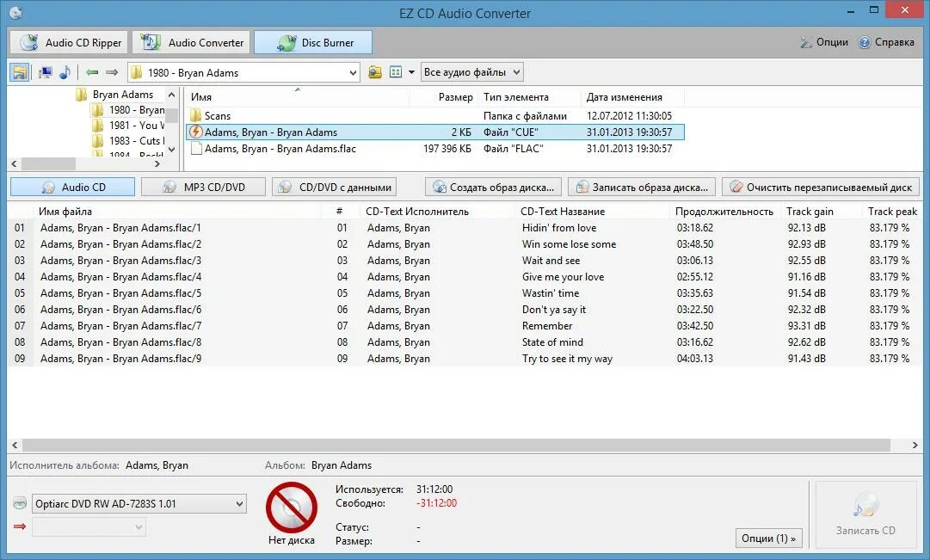
Task: Switch to the Audio Converter tab
Action: point(191,43)
